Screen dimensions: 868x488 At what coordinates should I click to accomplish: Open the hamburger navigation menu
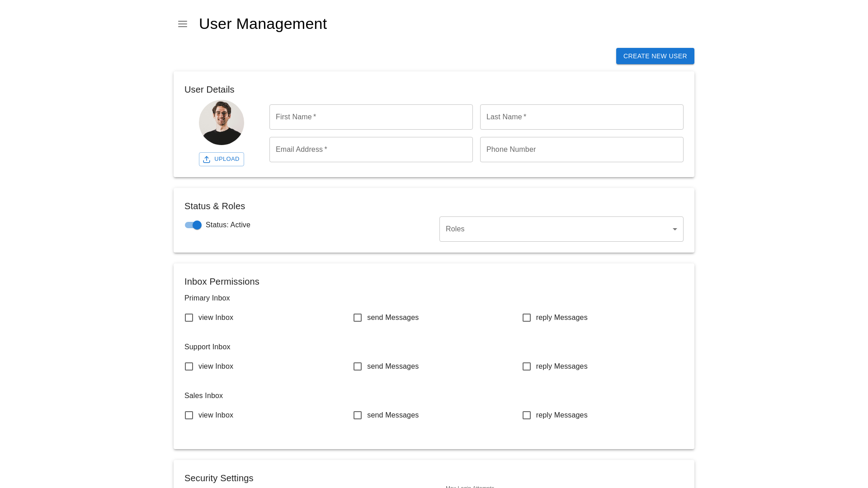pyautogui.click(x=183, y=24)
